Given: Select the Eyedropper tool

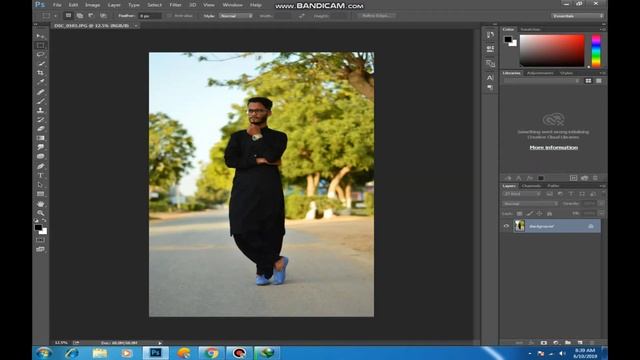Looking at the screenshot, I should [x=40, y=82].
